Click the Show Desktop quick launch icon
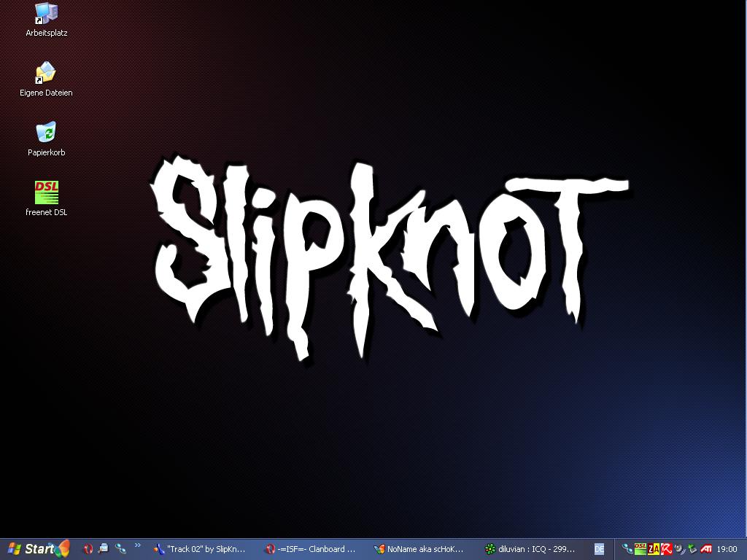 coord(104,549)
